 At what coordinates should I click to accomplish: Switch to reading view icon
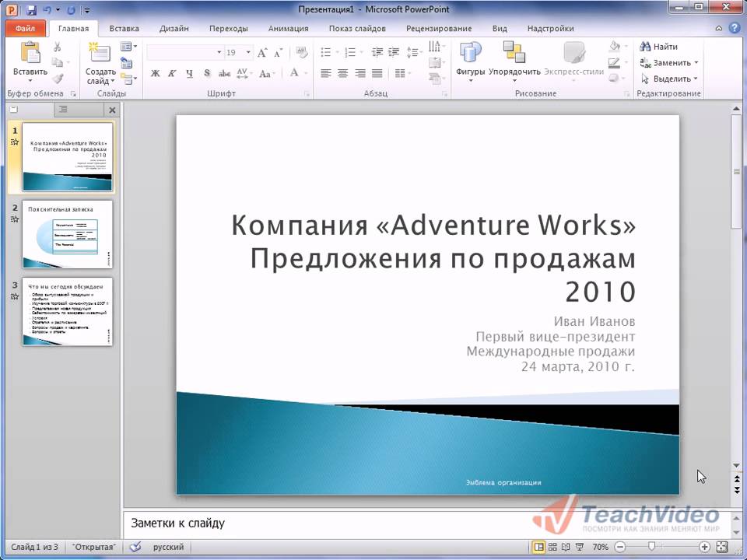[566, 547]
